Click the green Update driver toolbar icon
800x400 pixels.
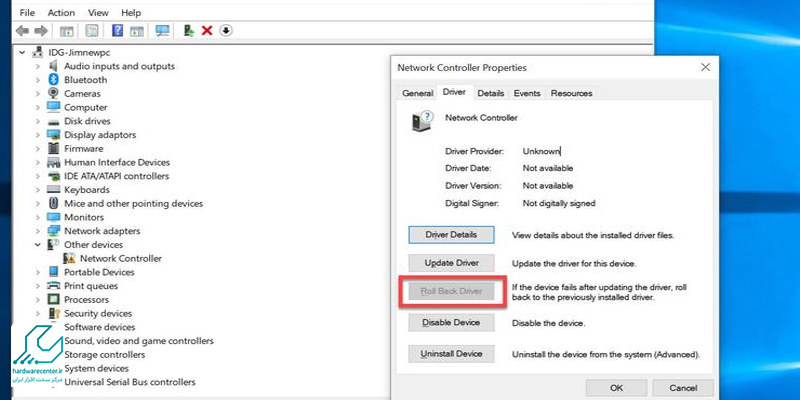[x=189, y=31]
